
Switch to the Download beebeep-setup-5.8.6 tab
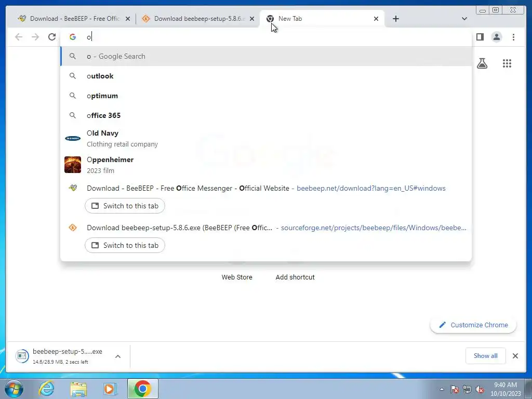197,19
